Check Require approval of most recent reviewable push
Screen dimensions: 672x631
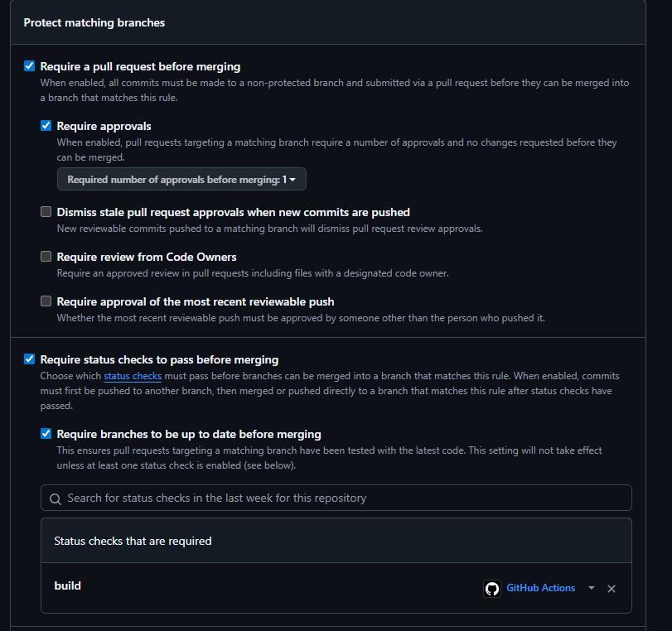coord(46,301)
